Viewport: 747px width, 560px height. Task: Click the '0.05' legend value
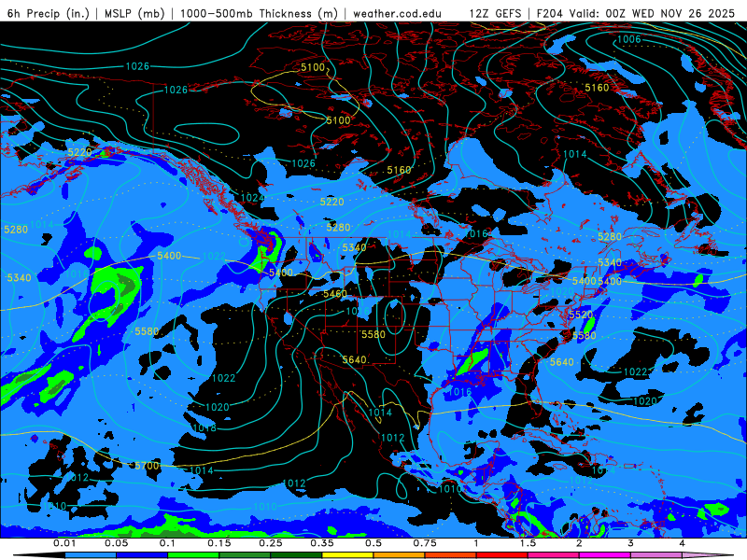point(116,543)
